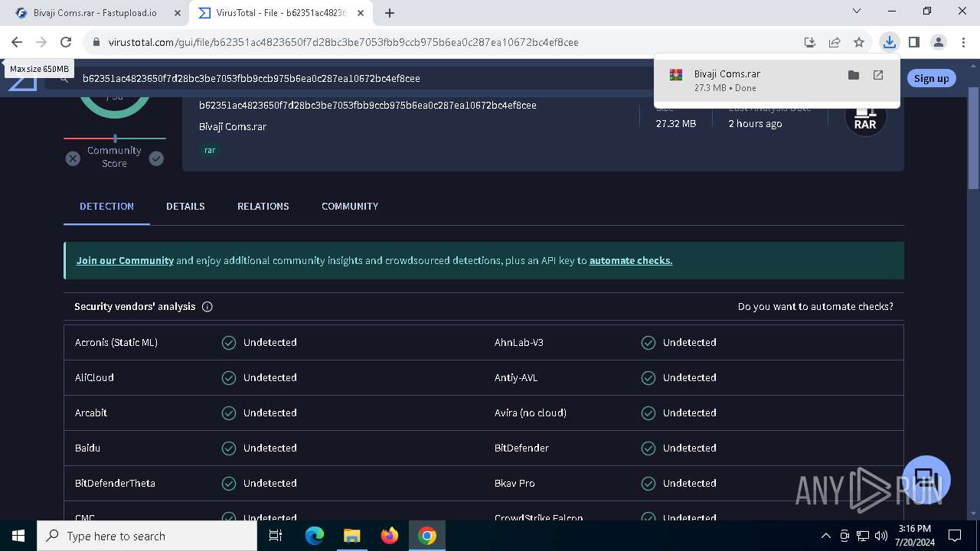Screen dimensions: 980x551
Task: Click the taskbar search box
Action: [147, 536]
